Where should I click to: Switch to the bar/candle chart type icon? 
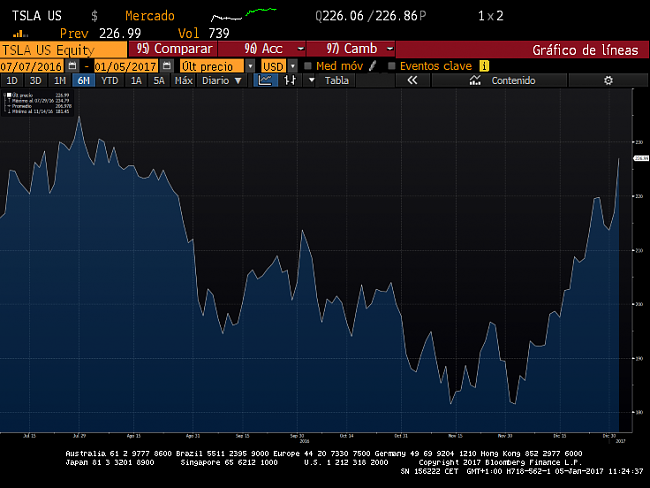(x=290, y=80)
